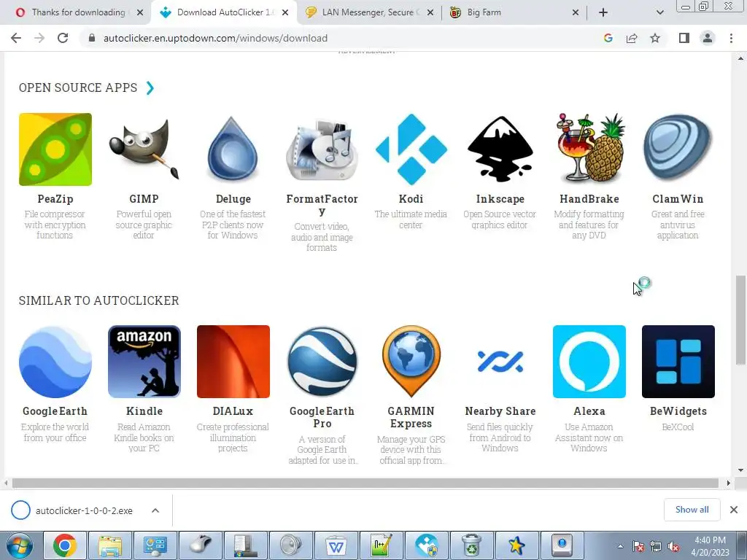Open the WPS Writer taskbar icon
747x560 pixels.
coord(336,545)
